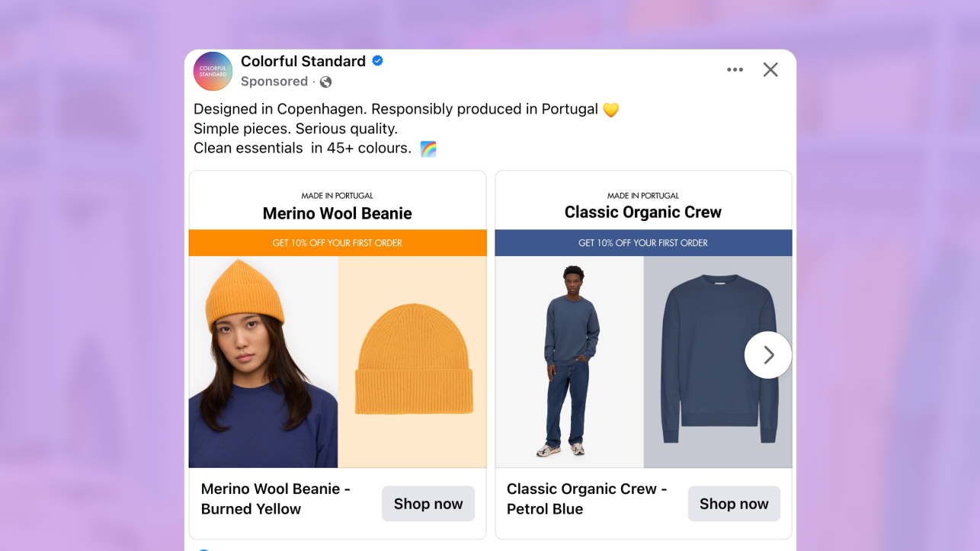Close the sponsored post with X
This screenshot has height=551, width=980.
point(770,70)
